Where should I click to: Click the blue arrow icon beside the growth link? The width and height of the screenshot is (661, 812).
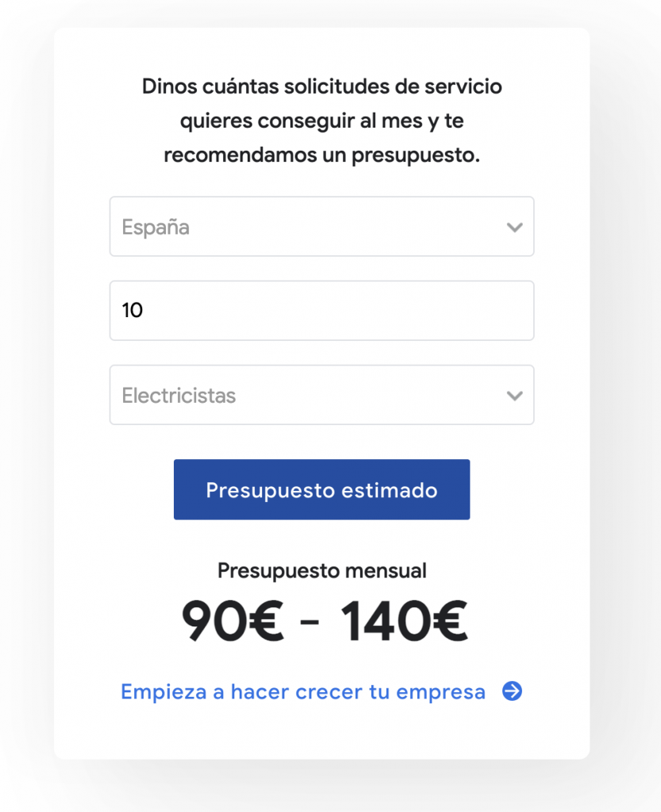point(513,691)
